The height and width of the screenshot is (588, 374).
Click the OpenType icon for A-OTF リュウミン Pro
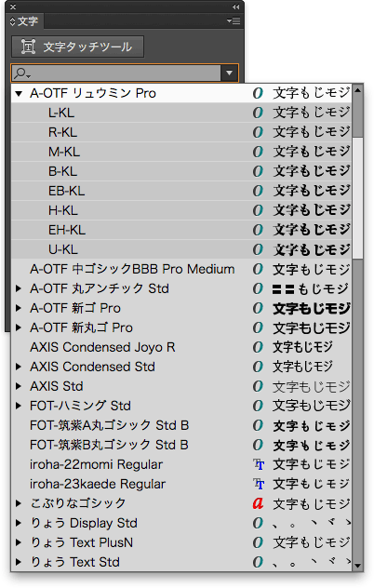click(x=258, y=93)
